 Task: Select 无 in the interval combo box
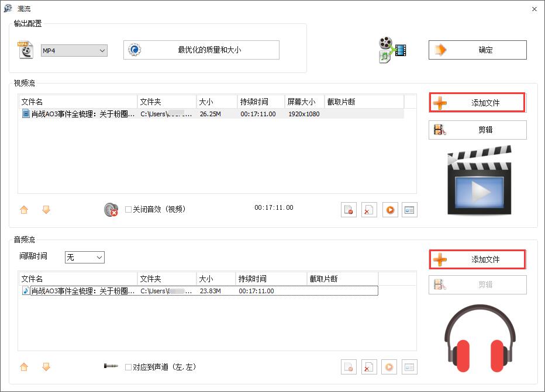tap(81, 257)
